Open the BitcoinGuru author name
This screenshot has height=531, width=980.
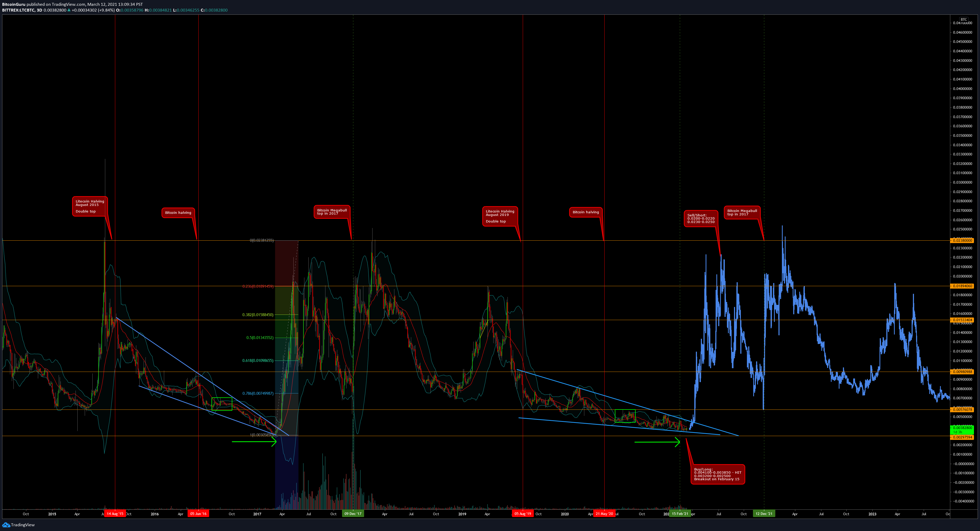coord(14,4)
